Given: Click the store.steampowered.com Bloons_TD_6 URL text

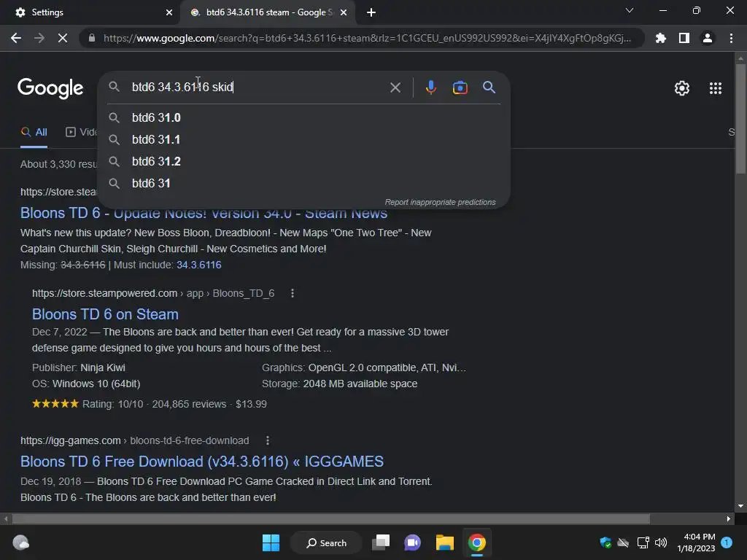Looking at the screenshot, I should (153, 293).
